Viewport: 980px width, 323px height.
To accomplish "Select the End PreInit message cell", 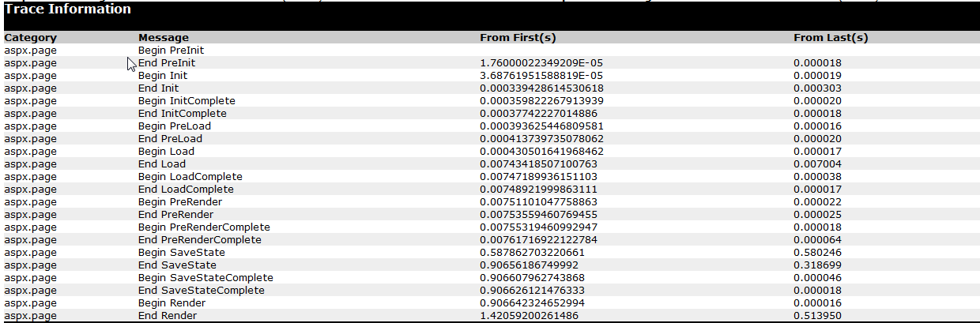I will click(x=167, y=62).
